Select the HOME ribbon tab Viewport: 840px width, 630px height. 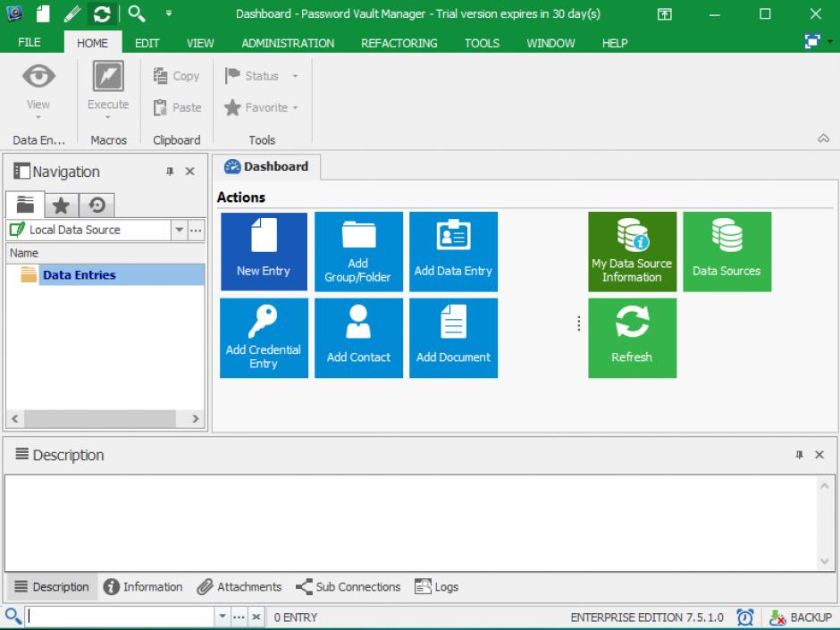[92, 43]
